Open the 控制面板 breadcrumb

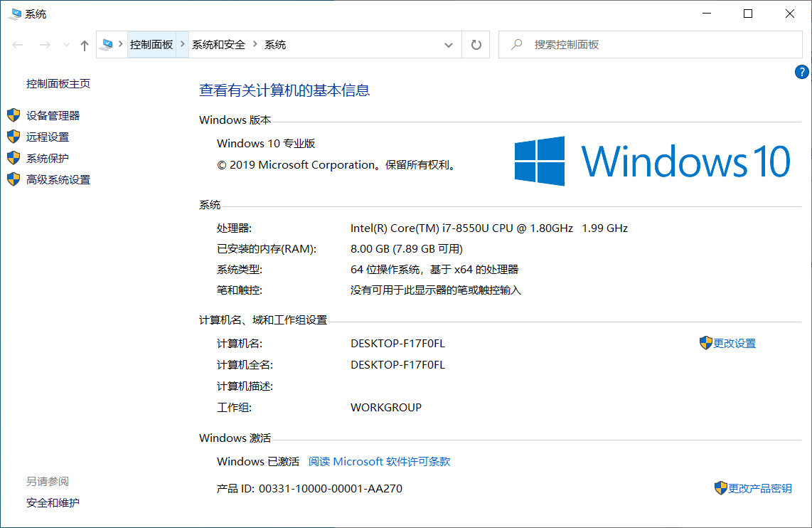coord(151,45)
